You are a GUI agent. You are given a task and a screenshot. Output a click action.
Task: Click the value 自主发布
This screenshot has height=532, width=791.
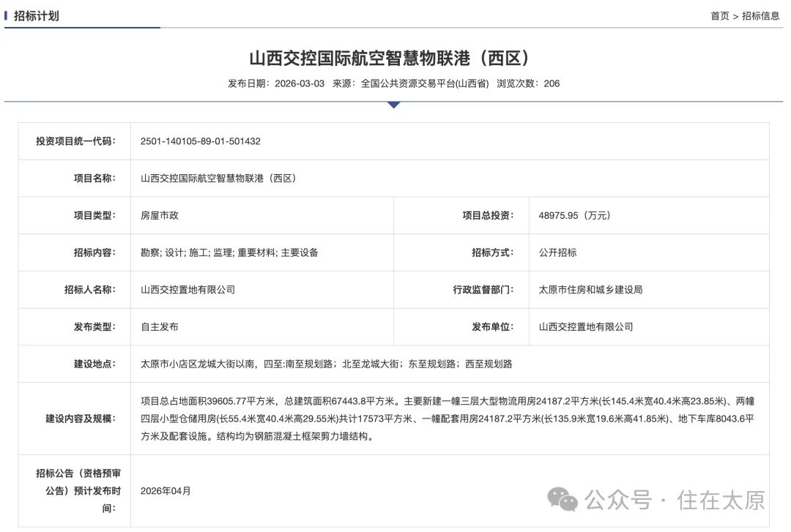click(160, 327)
